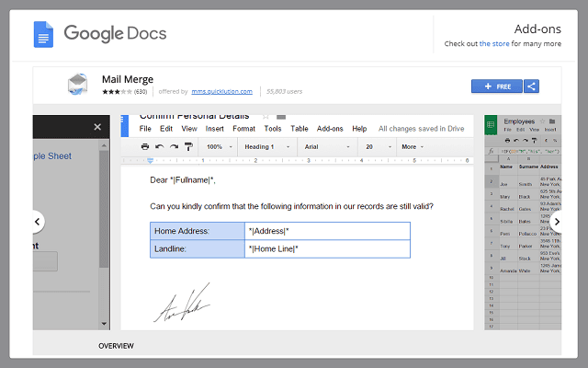
Task: Click the OVERVIEW tab
Action: coord(116,346)
